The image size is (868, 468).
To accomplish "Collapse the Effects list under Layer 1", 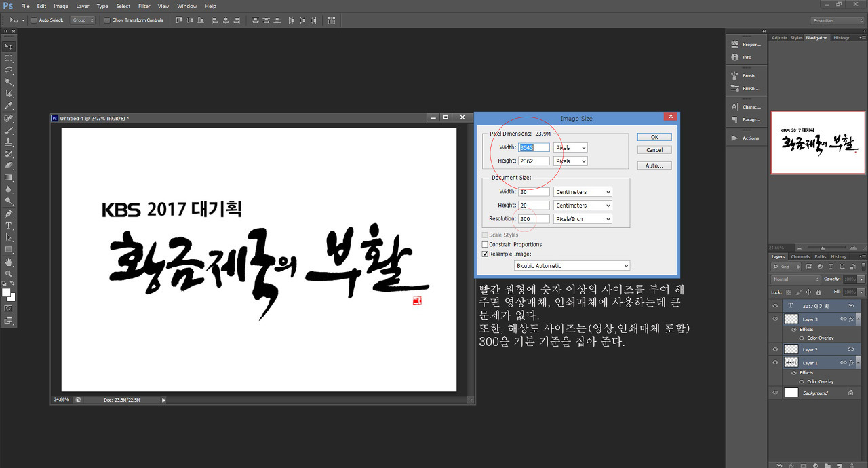I will (x=859, y=362).
